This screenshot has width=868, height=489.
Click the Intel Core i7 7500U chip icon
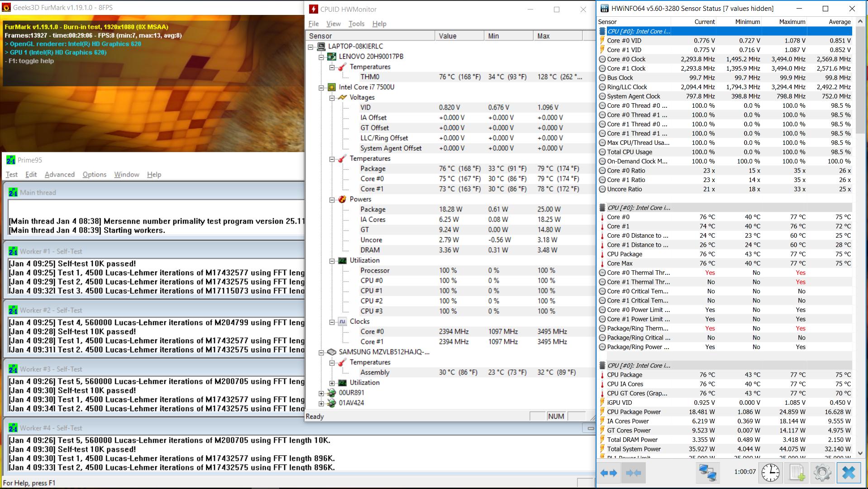pos(332,87)
